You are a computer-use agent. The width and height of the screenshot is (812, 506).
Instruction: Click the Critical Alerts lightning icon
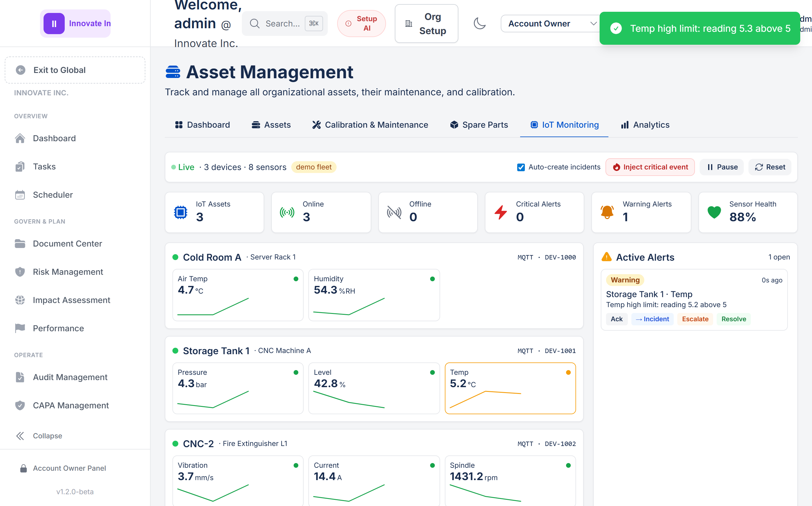[x=500, y=212]
